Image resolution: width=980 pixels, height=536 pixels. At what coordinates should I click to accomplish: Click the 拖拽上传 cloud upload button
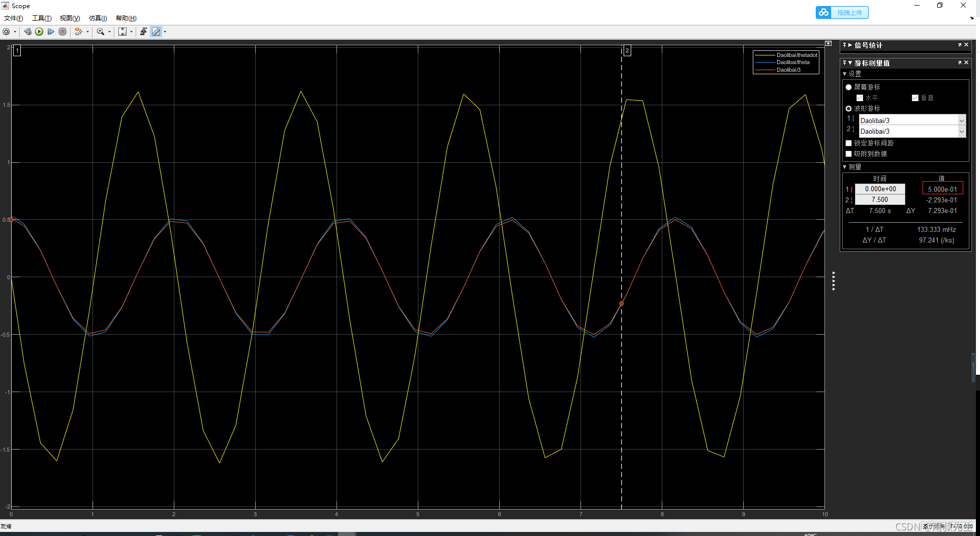(842, 12)
